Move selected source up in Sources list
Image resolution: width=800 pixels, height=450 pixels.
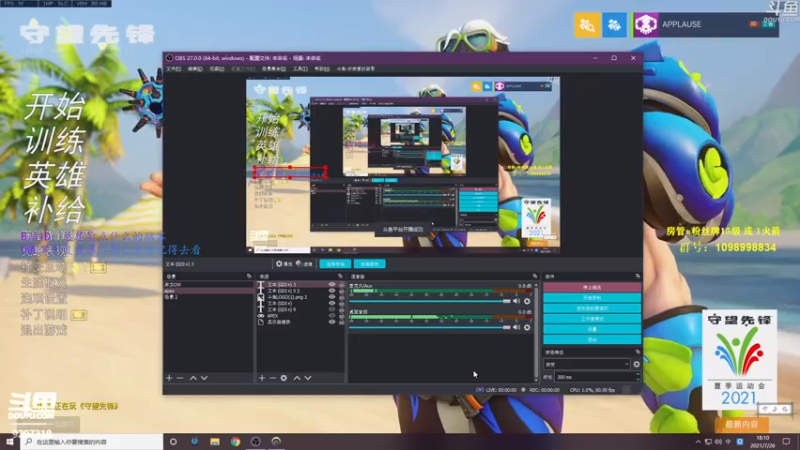[x=297, y=378]
